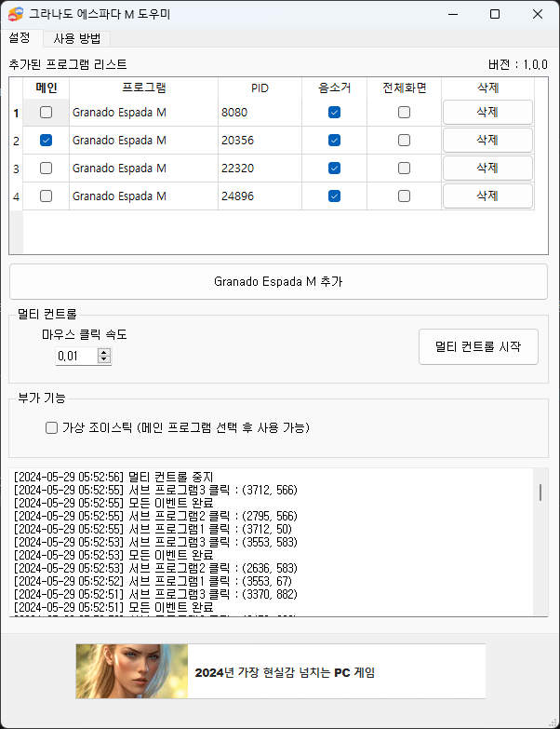The image size is (560, 729).
Task: Enable 전체화면 for PID 20356
Action: coord(404,140)
